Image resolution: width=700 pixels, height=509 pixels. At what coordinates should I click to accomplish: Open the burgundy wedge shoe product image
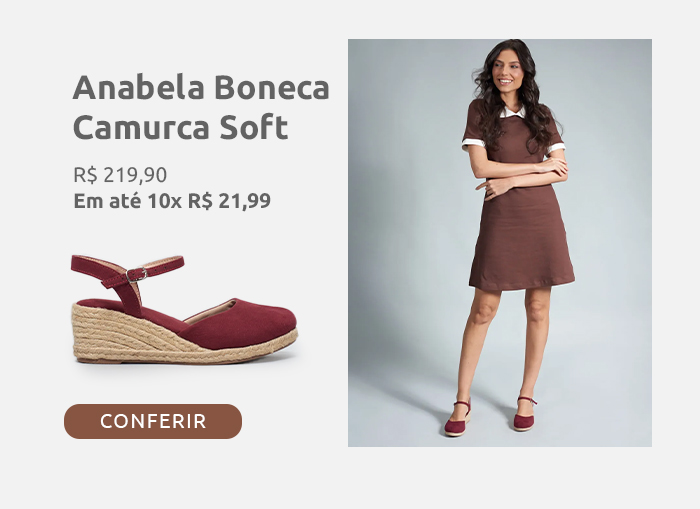click(x=184, y=309)
